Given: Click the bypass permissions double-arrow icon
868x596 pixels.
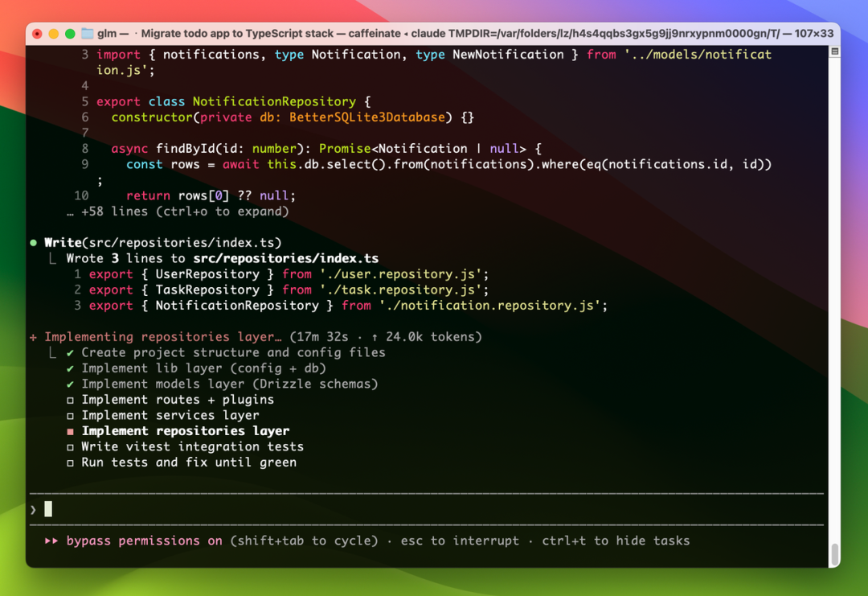Looking at the screenshot, I should click(51, 541).
